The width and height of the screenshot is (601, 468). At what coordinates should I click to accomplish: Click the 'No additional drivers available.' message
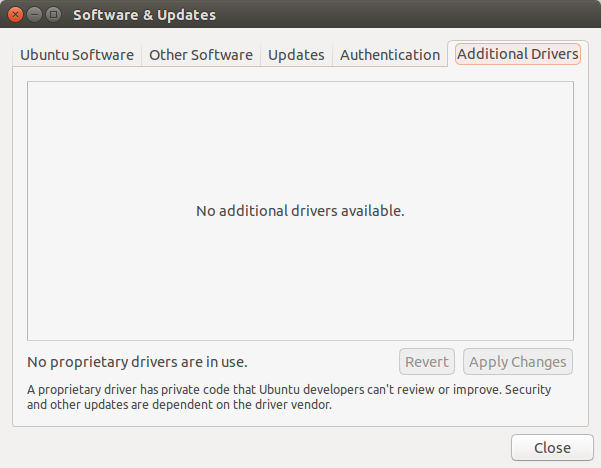point(300,211)
